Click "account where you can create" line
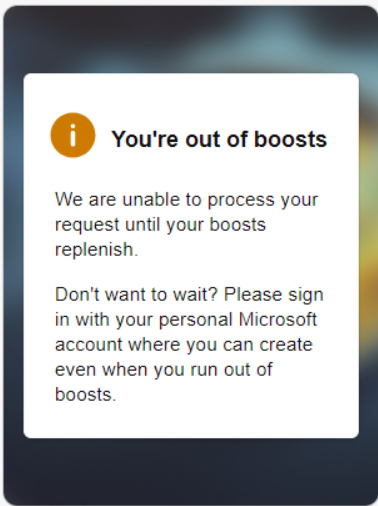The image size is (378, 506). (x=184, y=345)
